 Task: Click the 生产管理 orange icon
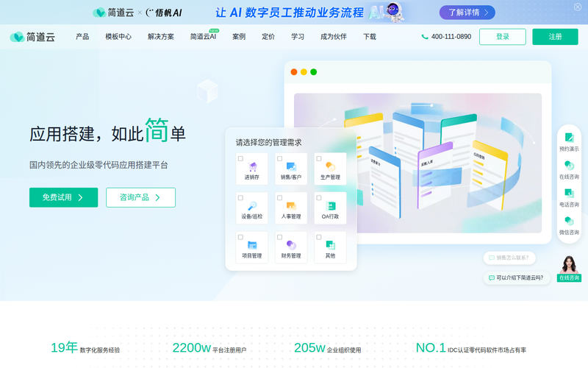pos(330,166)
